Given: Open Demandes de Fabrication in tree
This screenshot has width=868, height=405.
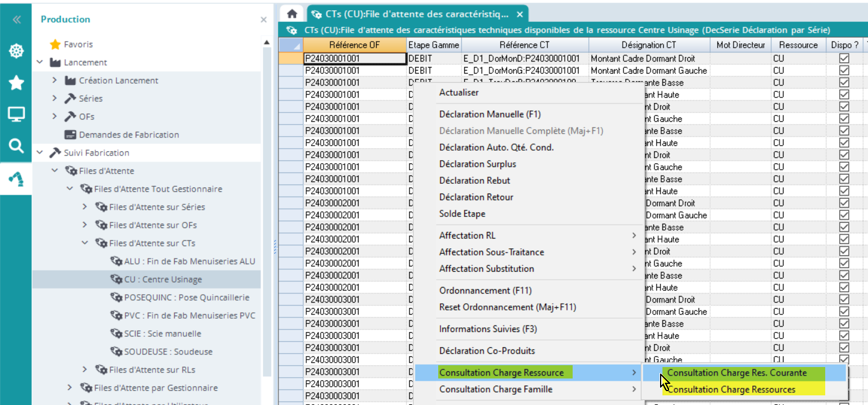Looking at the screenshot, I should 128,134.
